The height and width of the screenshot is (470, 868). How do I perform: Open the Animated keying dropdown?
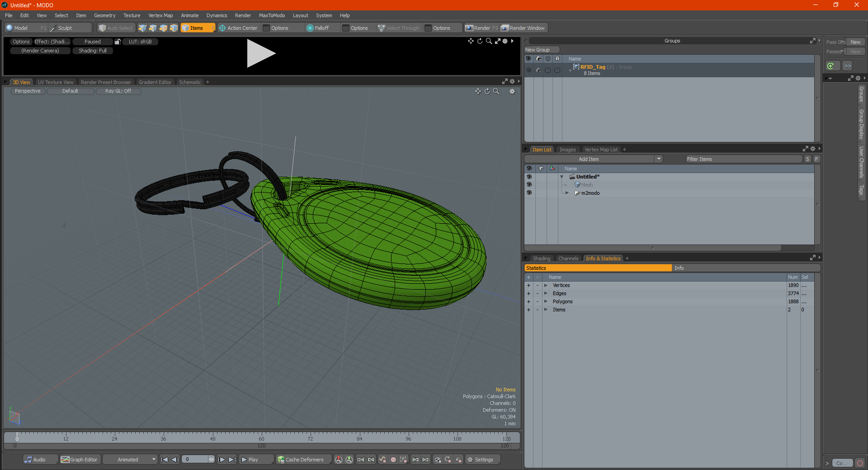[x=130, y=460]
